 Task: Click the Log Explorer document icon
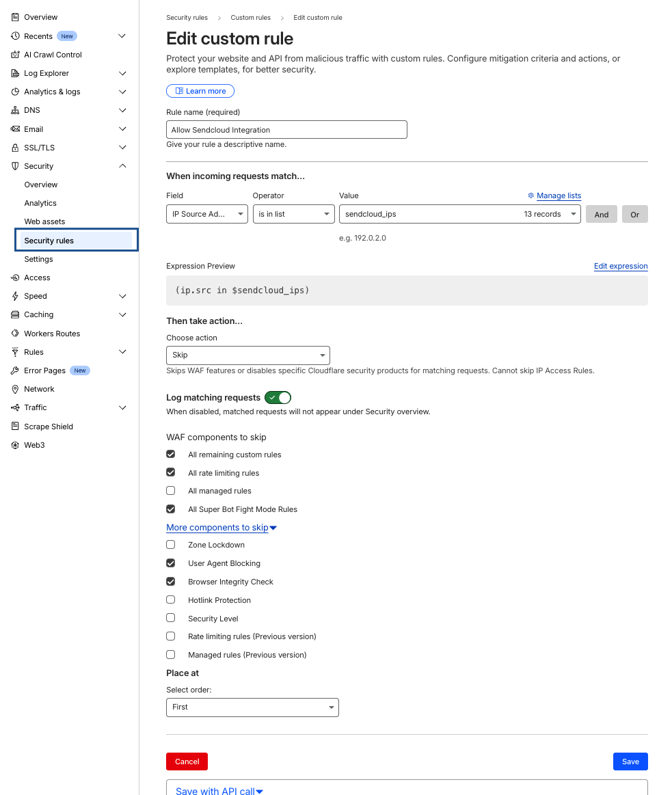point(15,73)
